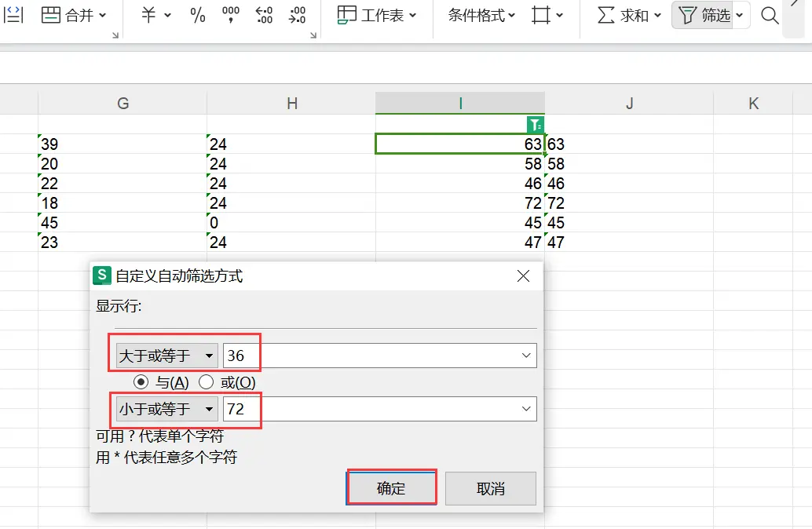The height and width of the screenshot is (529, 812).
Task: Toggle the 筛选 filter button
Action: click(703, 16)
